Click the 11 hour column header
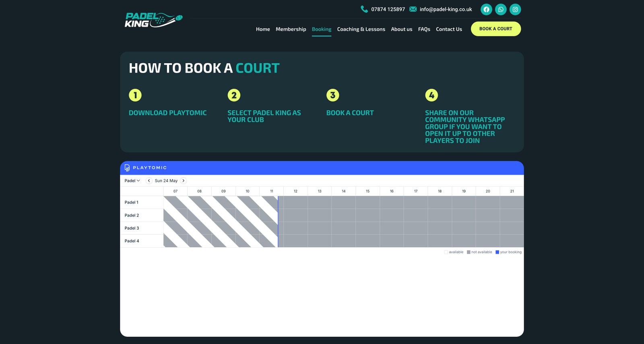Screen dimensions: 644x344 [272, 191]
